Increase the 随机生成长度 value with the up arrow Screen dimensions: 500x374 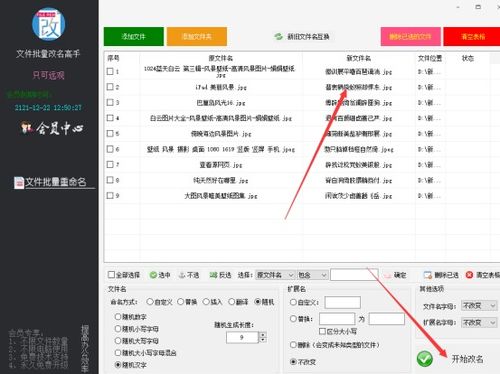[263, 335]
